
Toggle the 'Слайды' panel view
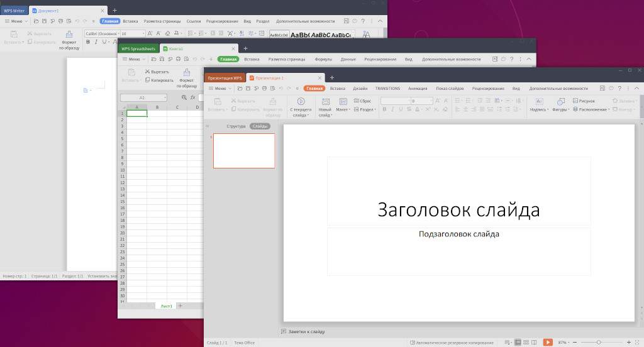(260, 126)
